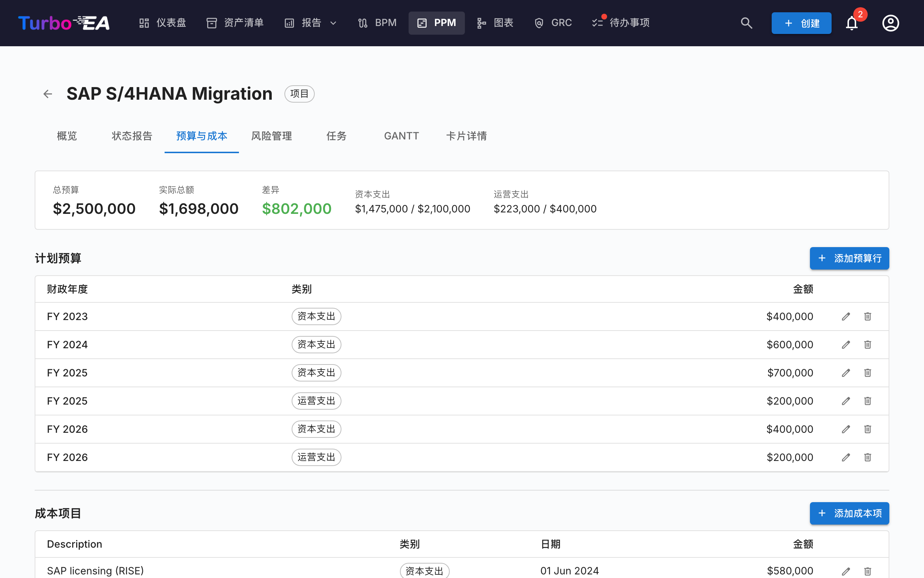This screenshot has height=578, width=924.
Task: Click the green $802,000 variance value
Action: click(297, 209)
